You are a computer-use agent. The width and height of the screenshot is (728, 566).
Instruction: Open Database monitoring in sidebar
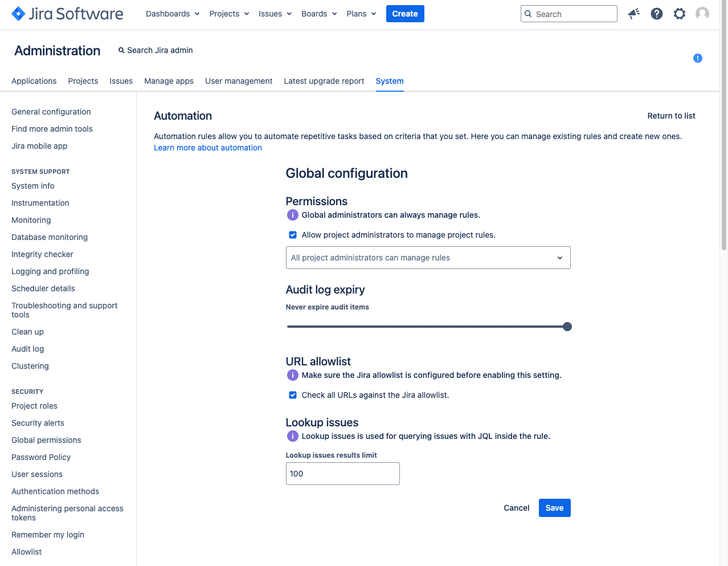pos(50,237)
